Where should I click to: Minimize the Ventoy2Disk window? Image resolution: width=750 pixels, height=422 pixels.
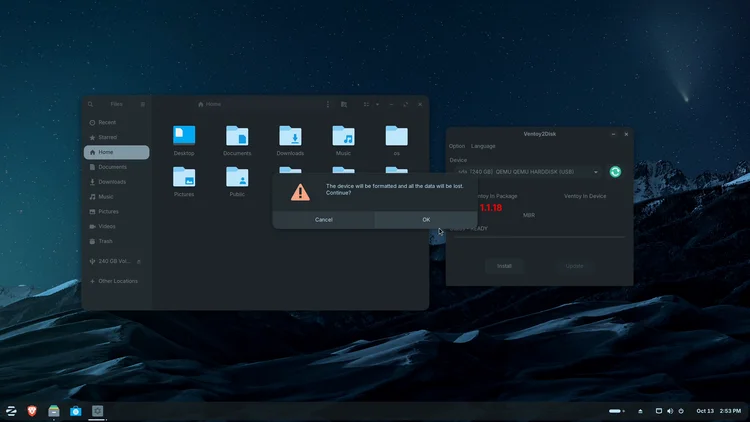point(613,134)
